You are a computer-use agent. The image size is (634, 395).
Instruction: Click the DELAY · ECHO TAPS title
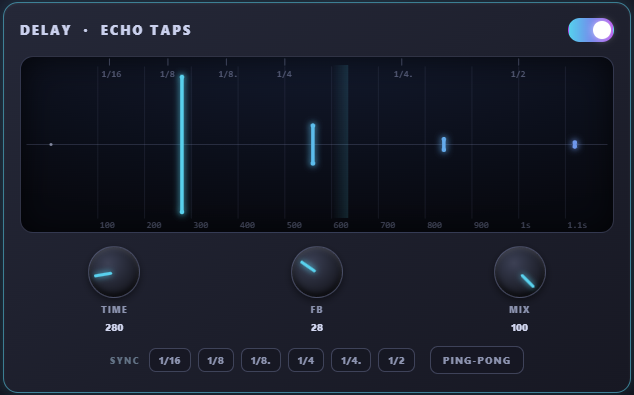(x=106, y=30)
